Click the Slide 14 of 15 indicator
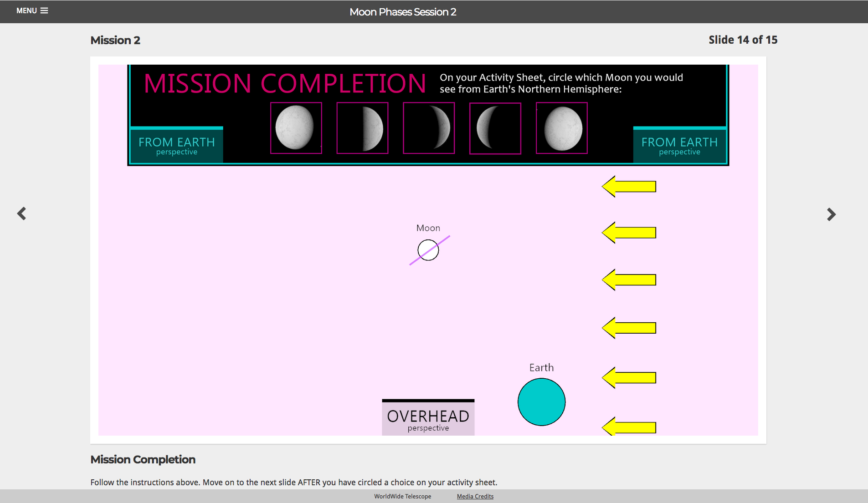The width and height of the screenshot is (868, 503). pyautogui.click(x=743, y=40)
